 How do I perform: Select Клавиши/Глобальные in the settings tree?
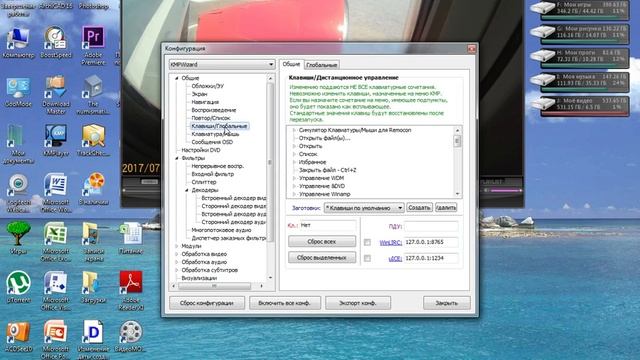tap(219, 126)
